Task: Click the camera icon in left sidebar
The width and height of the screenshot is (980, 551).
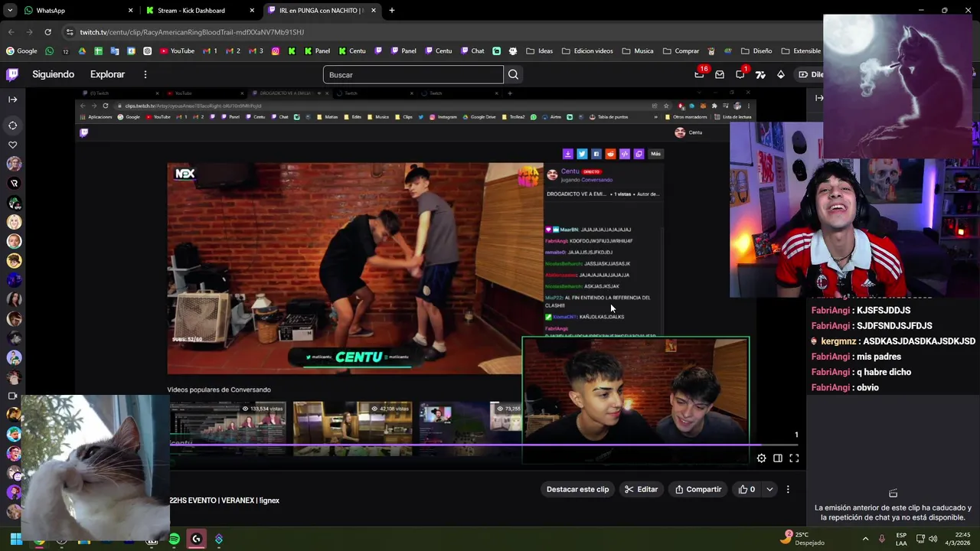Action: click(12, 396)
